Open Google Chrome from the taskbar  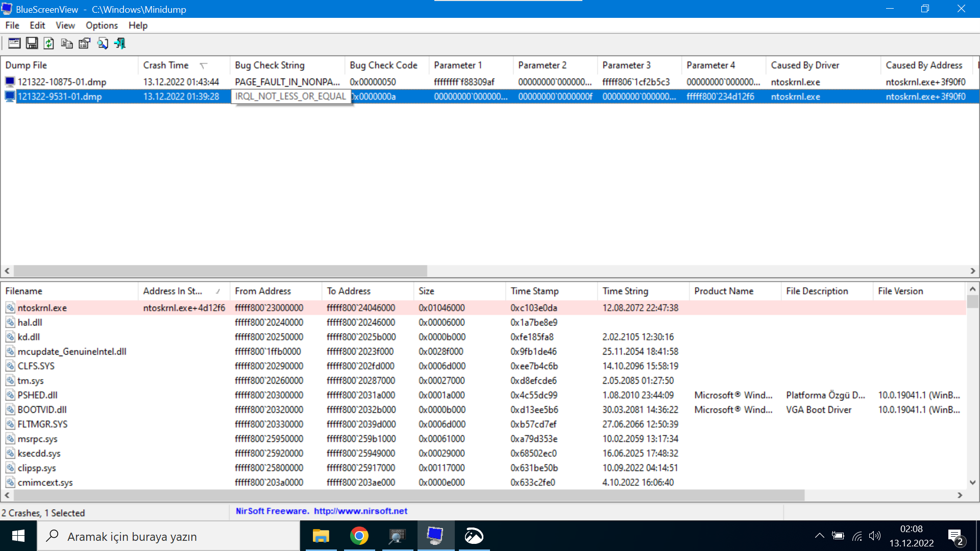point(359,536)
